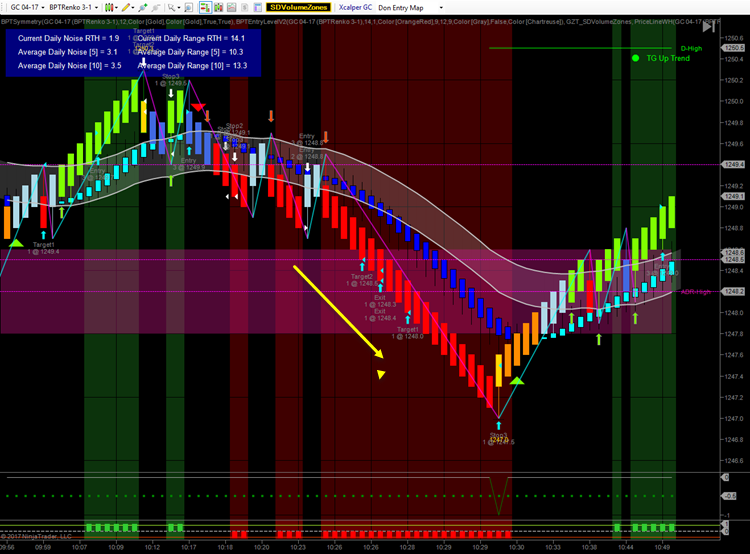Screen dimensions: 750x554
Task: Click the D-High line label
Action: (691, 48)
